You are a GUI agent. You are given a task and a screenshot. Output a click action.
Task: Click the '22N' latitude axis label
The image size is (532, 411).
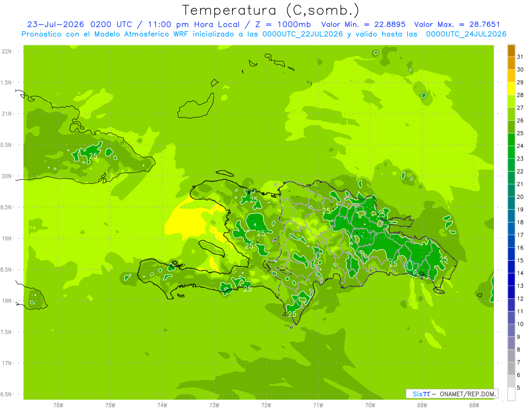(6, 51)
